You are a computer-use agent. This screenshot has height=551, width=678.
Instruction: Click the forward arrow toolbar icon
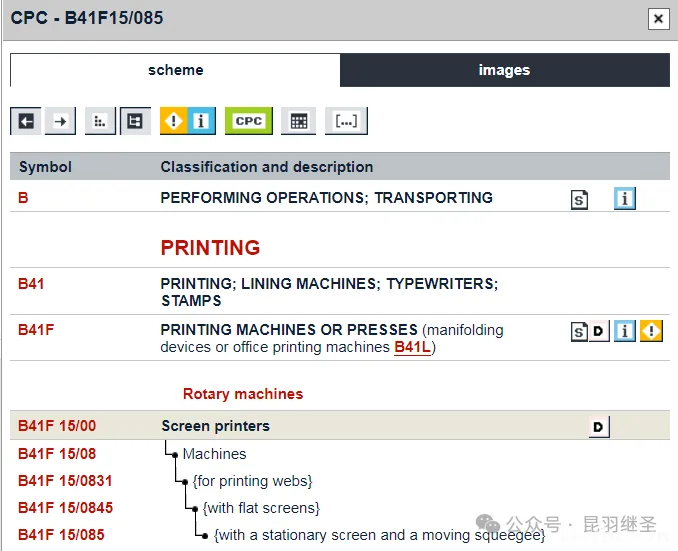pos(60,121)
